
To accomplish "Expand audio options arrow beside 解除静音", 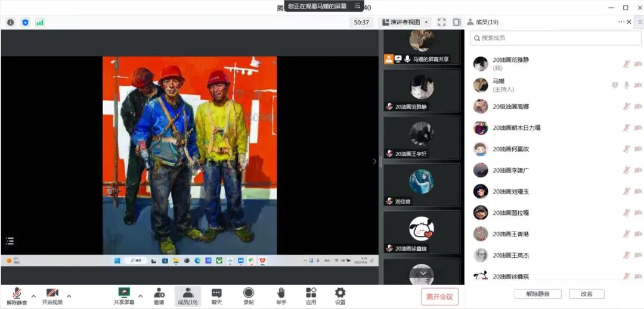I will [x=33, y=296].
